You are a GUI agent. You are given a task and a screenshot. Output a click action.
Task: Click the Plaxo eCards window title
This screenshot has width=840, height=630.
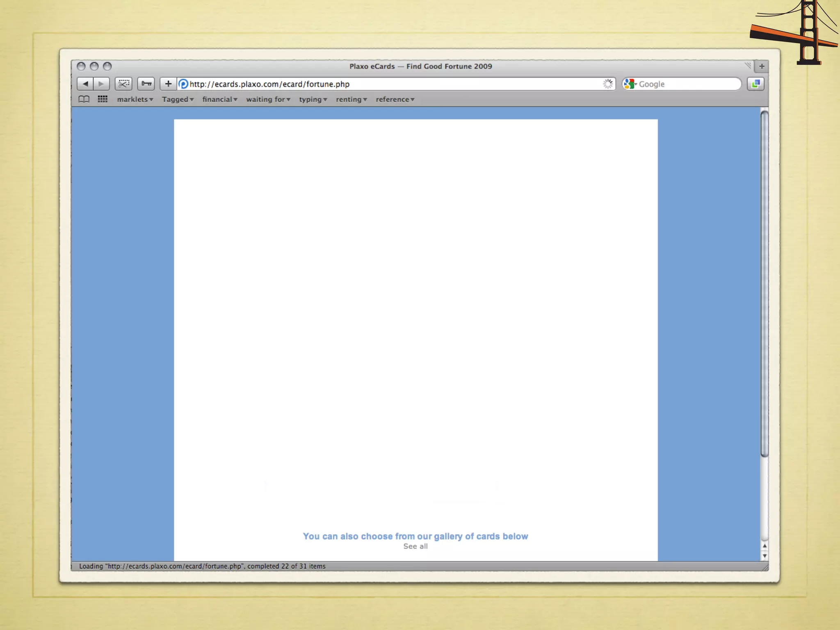420,66
